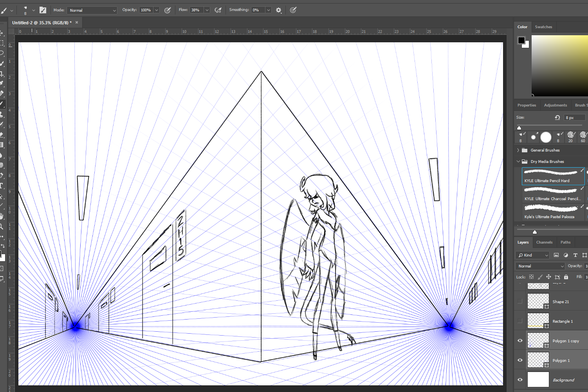Filter layers by adjustment layers icon
The width and height of the screenshot is (588, 392).
566,255
